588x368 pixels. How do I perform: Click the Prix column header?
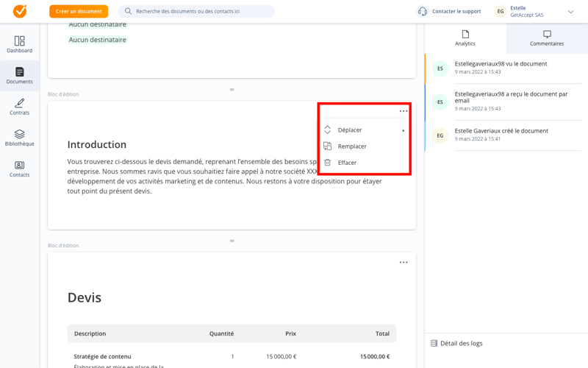coord(290,333)
